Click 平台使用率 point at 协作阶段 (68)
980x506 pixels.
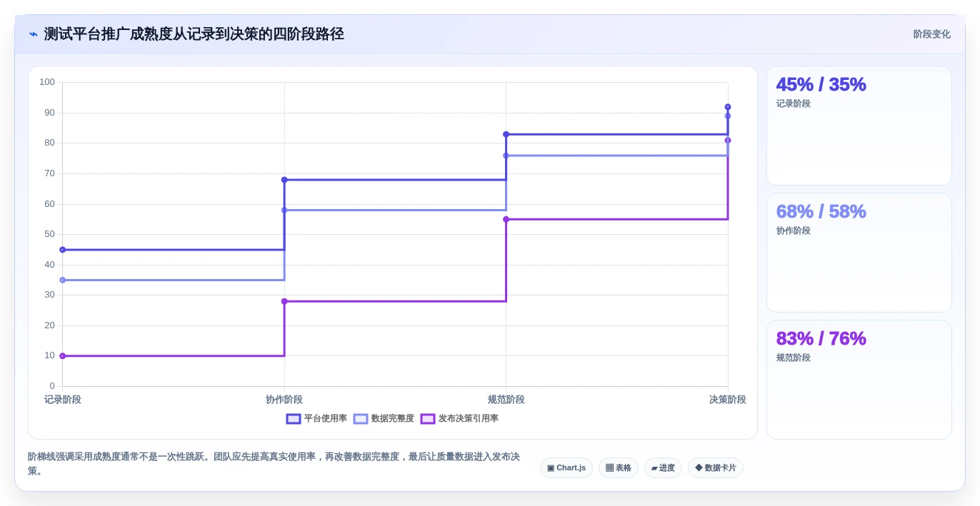(x=284, y=180)
